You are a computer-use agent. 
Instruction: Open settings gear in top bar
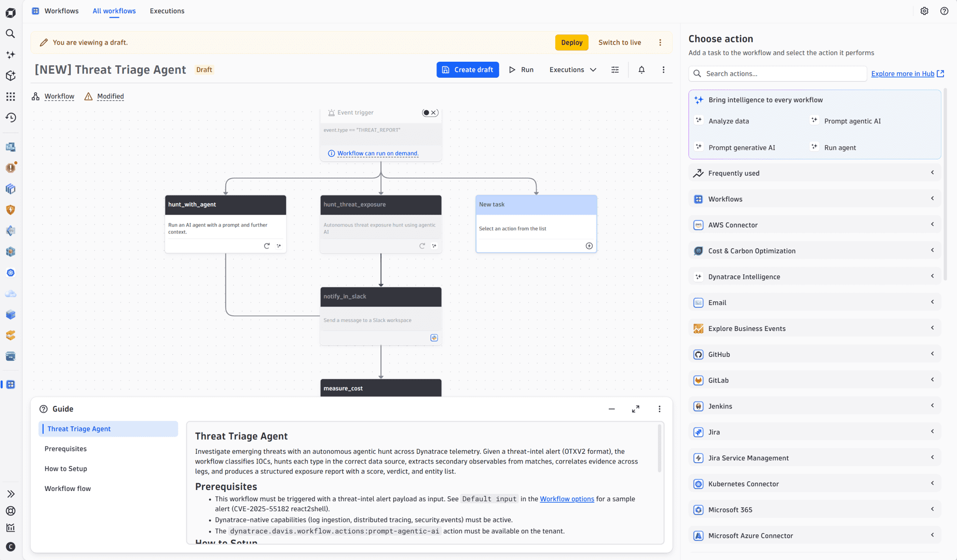point(924,11)
